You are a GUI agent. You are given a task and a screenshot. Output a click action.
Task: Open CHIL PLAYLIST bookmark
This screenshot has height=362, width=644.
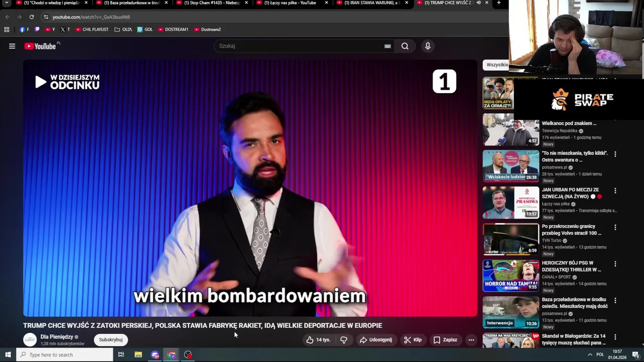pos(92,30)
